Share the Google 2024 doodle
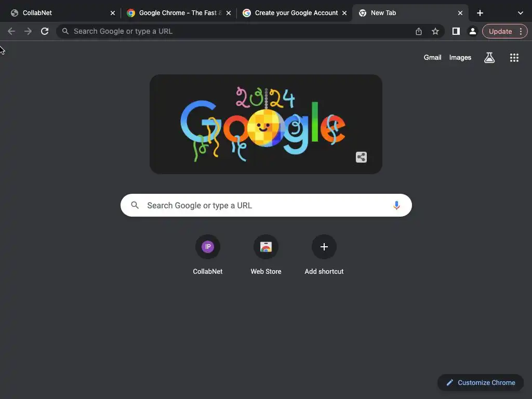Screen dimensions: 532x399 [362, 157]
